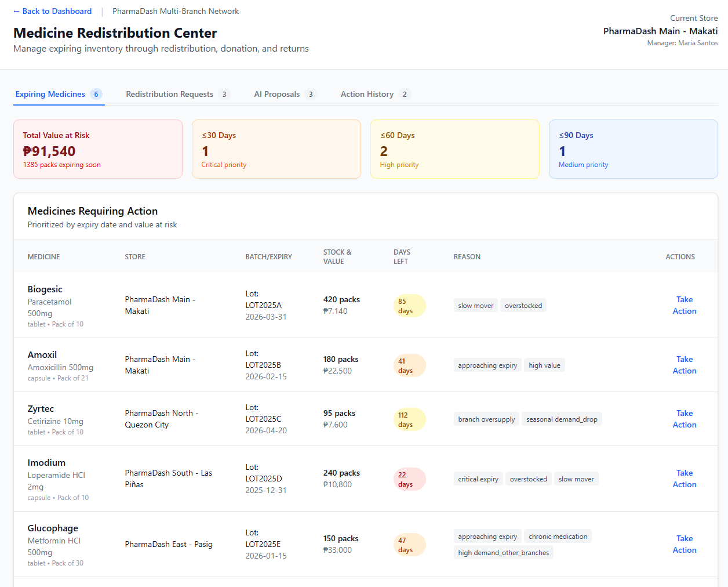The height and width of the screenshot is (587, 728).
Task: Click the 'high value' tag on Amoxil
Action: (x=544, y=365)
